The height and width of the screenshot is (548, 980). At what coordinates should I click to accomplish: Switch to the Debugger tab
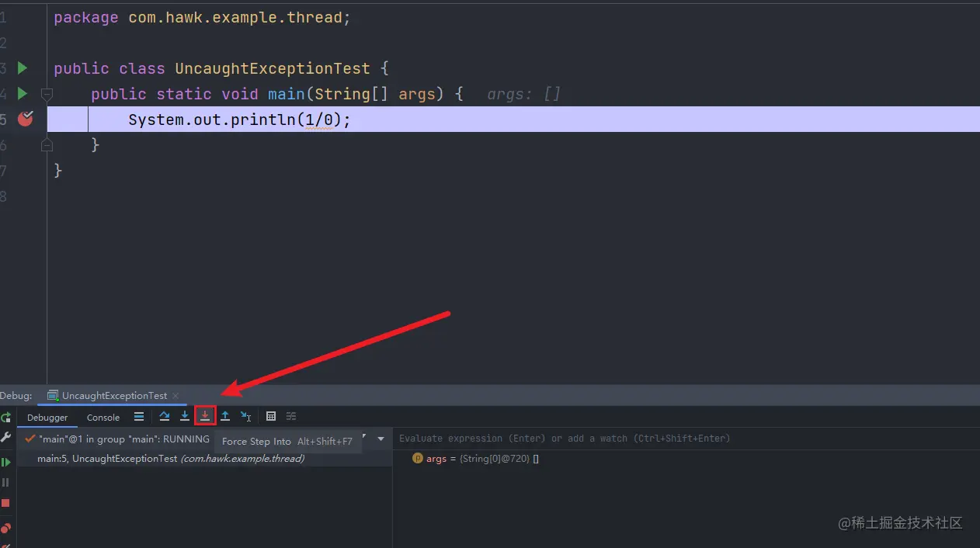coord(47,418)
